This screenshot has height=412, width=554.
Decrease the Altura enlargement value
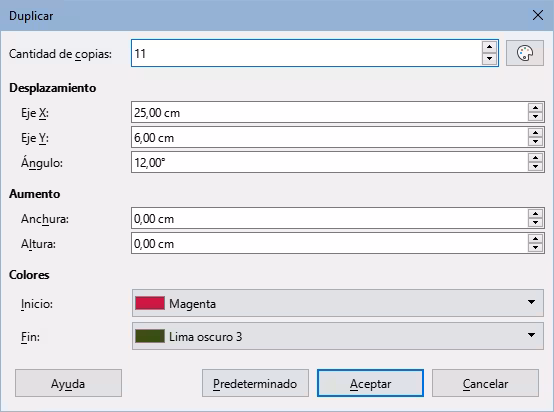[536, 248]
